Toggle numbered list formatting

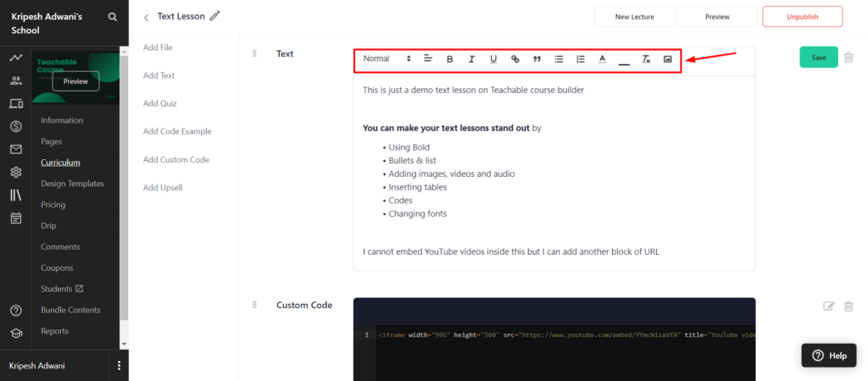click(x=581, y=59)
